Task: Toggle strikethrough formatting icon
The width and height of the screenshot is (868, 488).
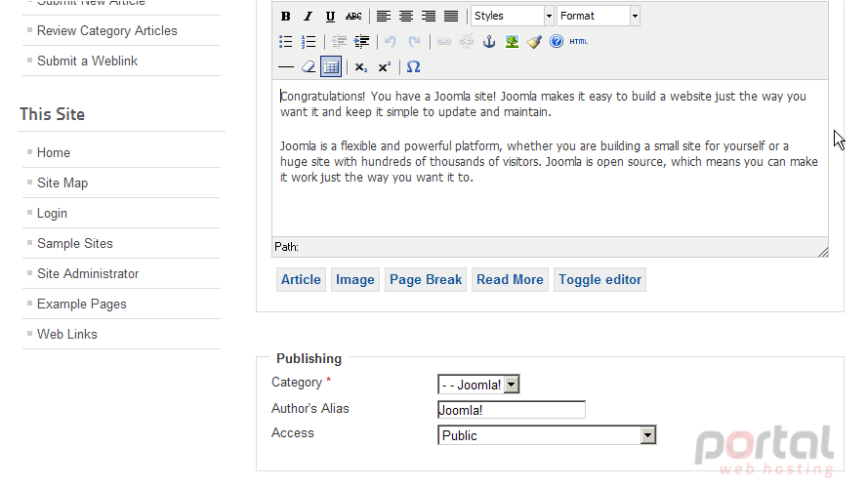Action: pyautogui.click(x=353, y=16)
